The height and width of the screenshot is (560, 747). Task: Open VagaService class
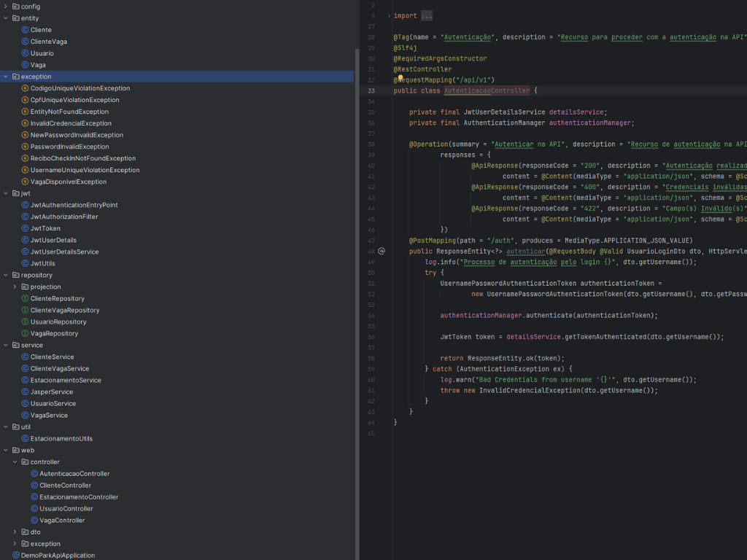pos(49,415)
